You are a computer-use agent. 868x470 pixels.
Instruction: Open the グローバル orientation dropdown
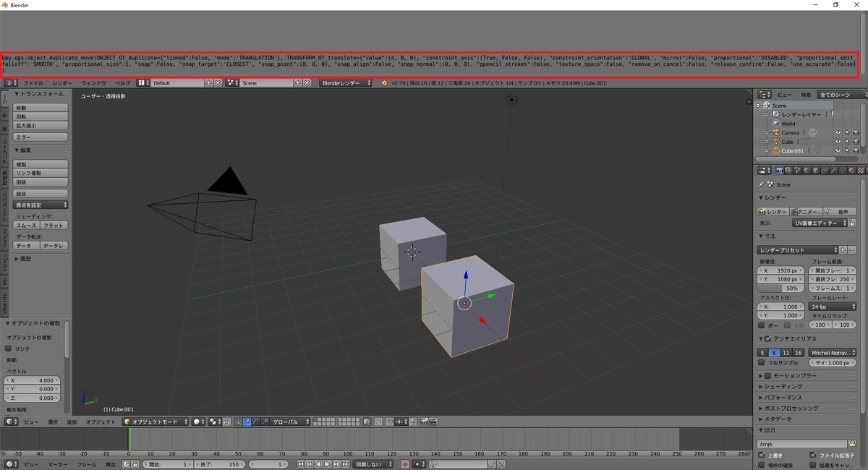[290, 422]
